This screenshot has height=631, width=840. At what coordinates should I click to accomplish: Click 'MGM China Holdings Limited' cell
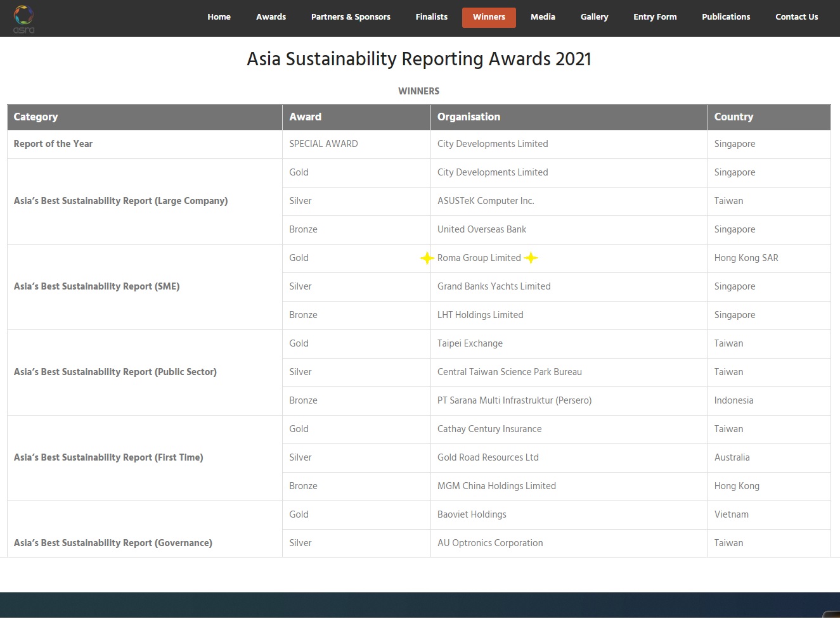(x=569, y=487)
